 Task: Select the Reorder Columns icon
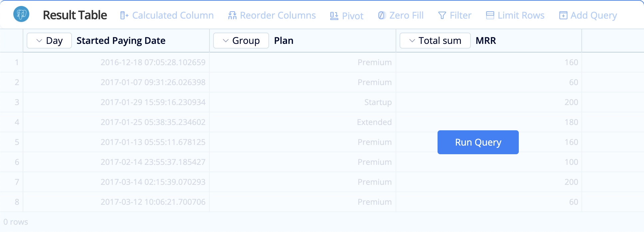[x=232, y=15]
